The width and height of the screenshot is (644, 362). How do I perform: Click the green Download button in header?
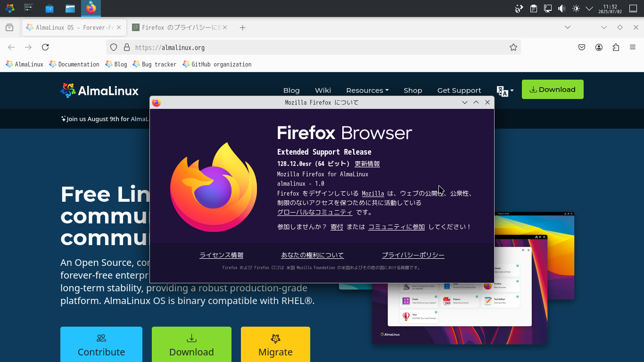pos(553,90)
